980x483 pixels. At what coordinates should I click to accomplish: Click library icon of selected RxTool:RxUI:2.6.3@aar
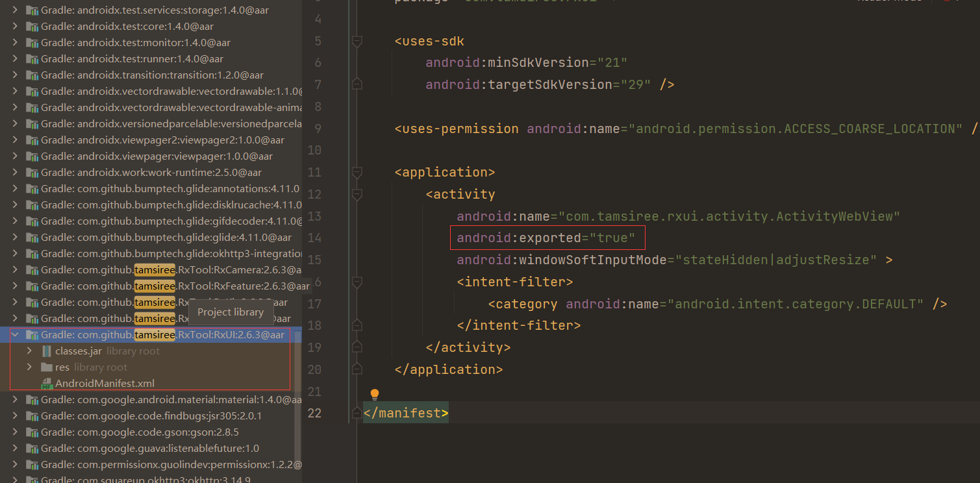coord(32,335)
